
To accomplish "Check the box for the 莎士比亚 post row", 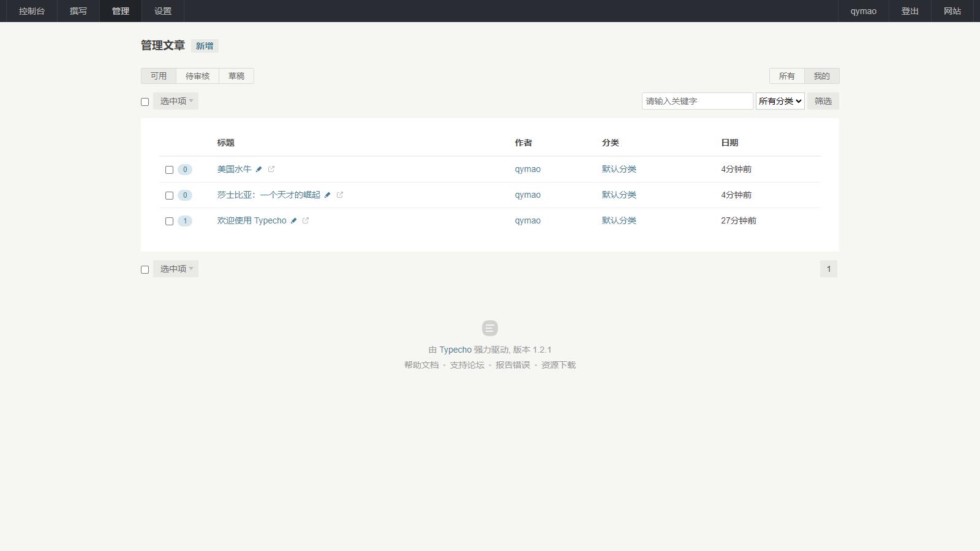I will [x=169, y=196].
